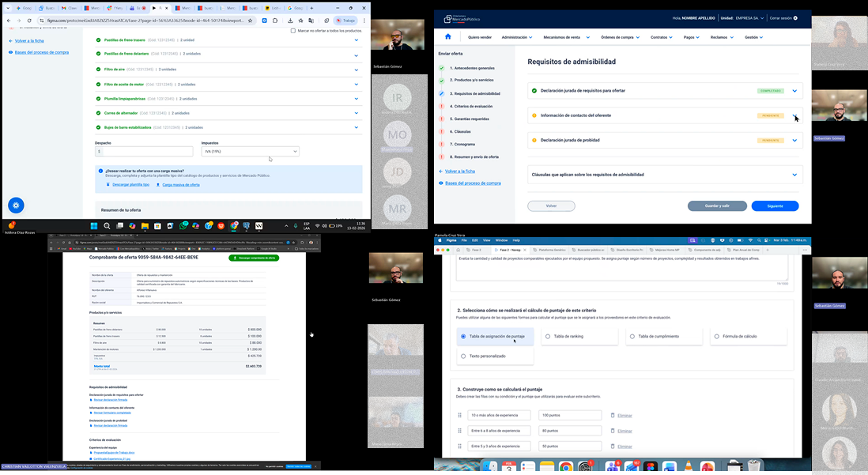Click the blue 'Siguiente' button

pyautogui.click(x=775, y=206)
